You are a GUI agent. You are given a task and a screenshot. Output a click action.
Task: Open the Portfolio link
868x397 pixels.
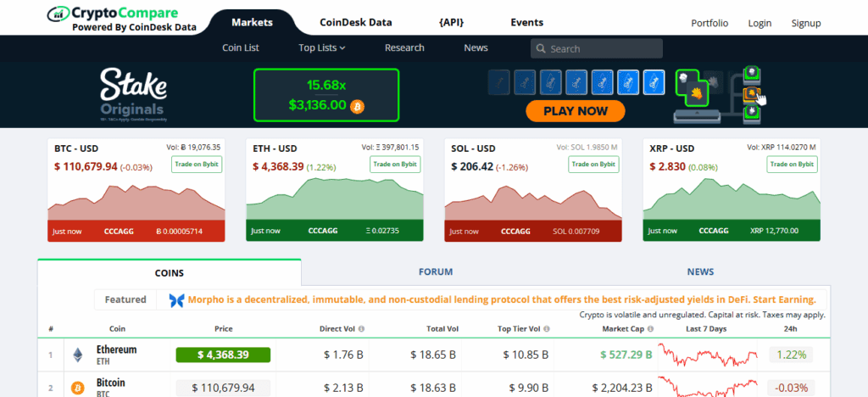[709, 23]
